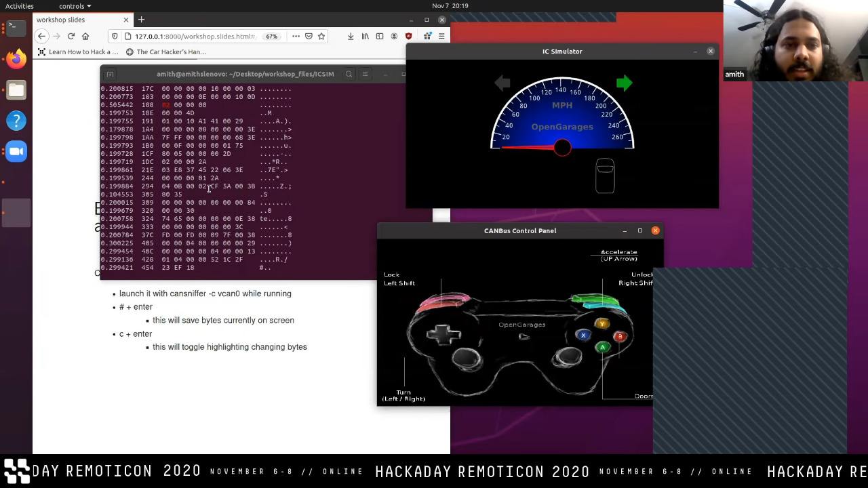The width and height of the screenshot is (868, 488).
Task: Open Learn How to Hack a Car bookmark
Action: coord(77,52)
